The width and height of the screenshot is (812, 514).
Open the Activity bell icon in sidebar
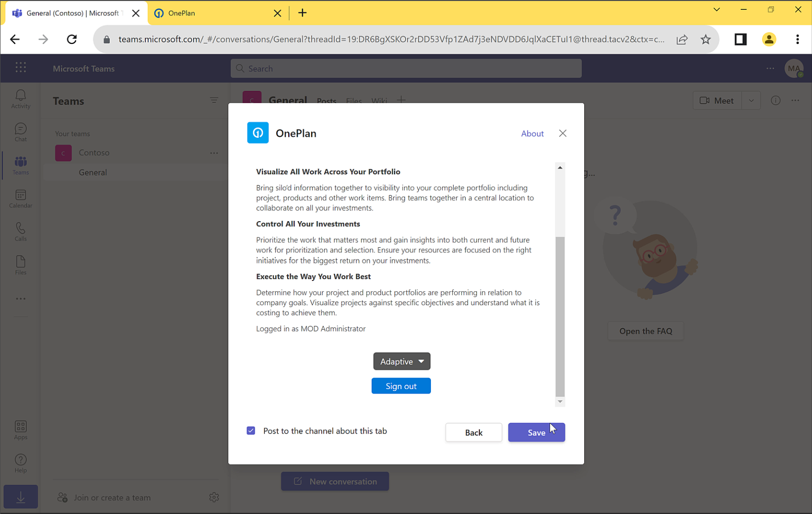pos(20,99)
